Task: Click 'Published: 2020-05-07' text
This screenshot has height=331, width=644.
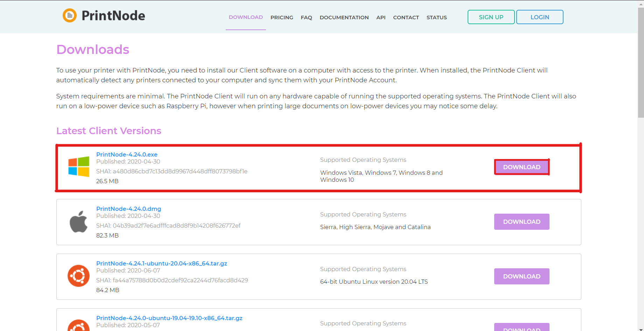Action: [x=128, y=325]
